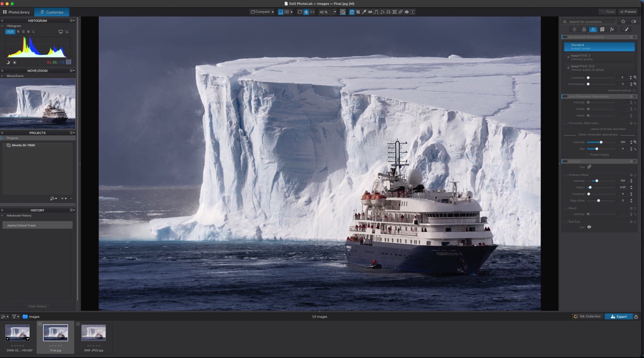Image resolution: width=644 pixels, height=358 pixels.
Task: Toggle the Moiré correction switch
Action: pos(565,208)
